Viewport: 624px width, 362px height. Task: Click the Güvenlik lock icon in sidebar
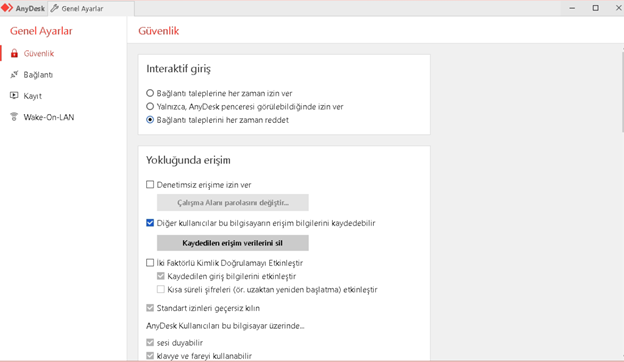[14, 53]
